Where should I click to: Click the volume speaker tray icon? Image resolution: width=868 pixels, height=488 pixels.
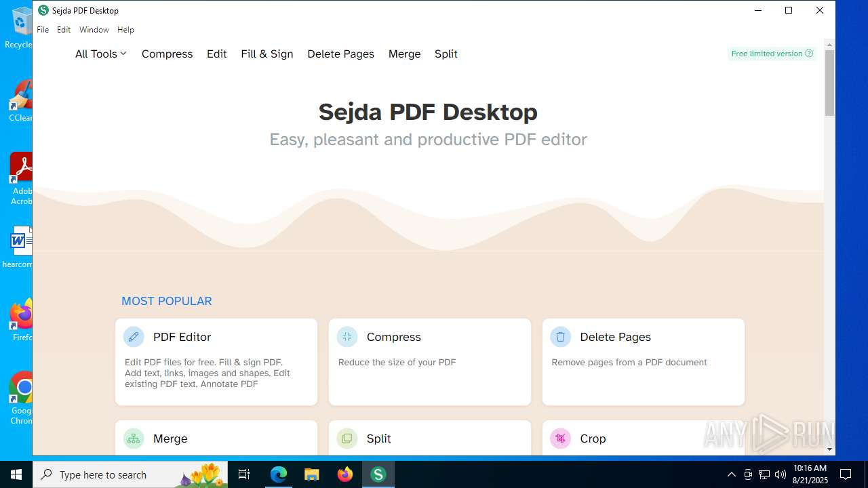[781, 474]
